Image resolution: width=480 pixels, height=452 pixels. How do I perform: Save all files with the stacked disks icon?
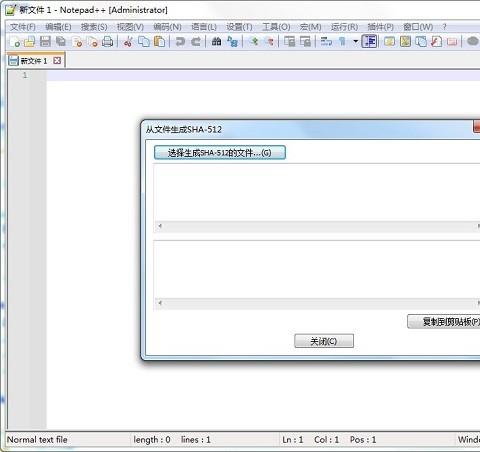click(x=61, y=42)
